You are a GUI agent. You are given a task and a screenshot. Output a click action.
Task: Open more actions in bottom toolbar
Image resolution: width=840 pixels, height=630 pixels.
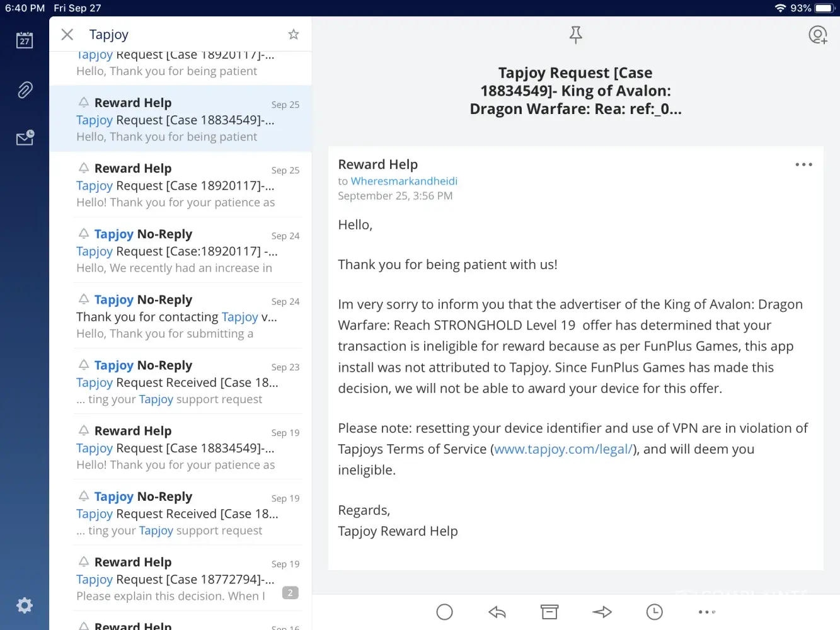(x=706, y=612)
